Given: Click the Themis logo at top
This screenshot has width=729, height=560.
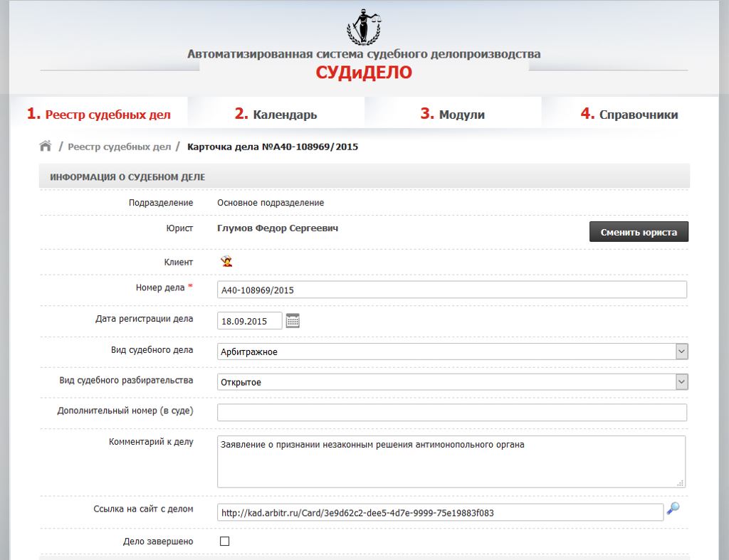Looking at the screenshot, I should (364, 26).
